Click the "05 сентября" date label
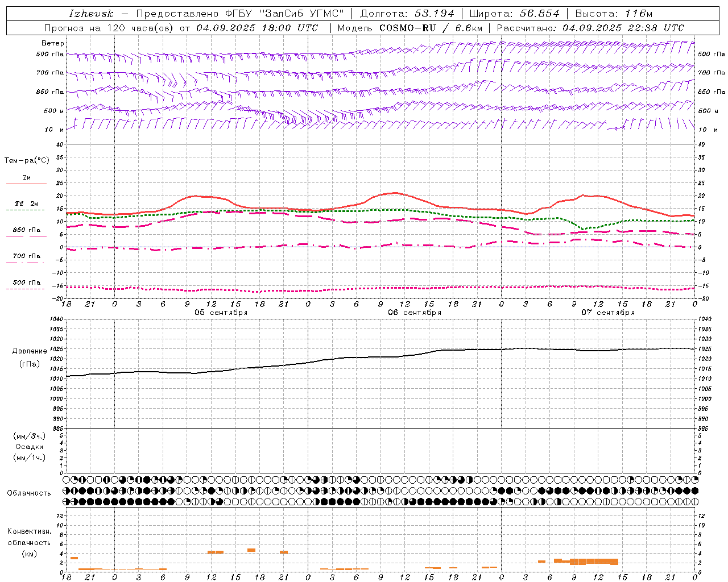The width and height of the screenshot is (728, 582). click(221, 313)
